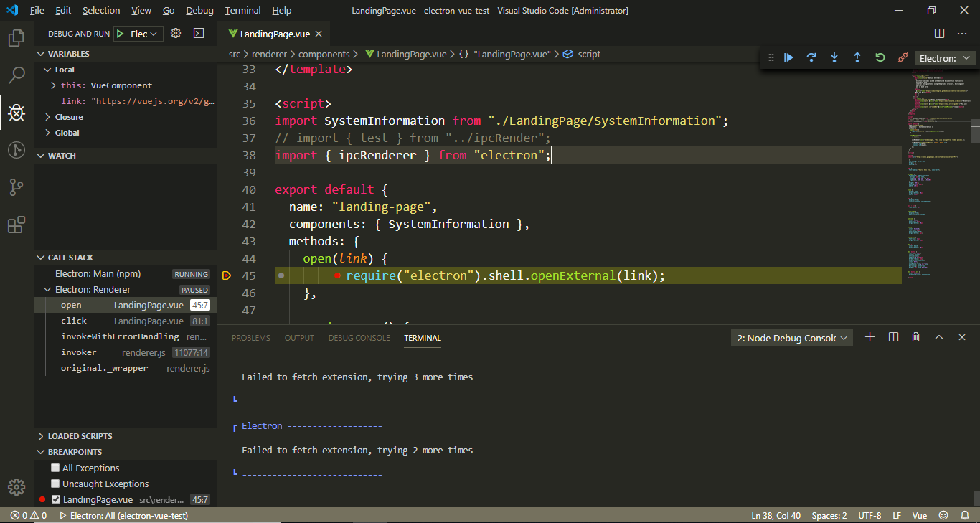Image resolution: width=980 pixels, height=523 pixels.
Task: Select the Search icon in activity bar
Action: coord(16,75)
